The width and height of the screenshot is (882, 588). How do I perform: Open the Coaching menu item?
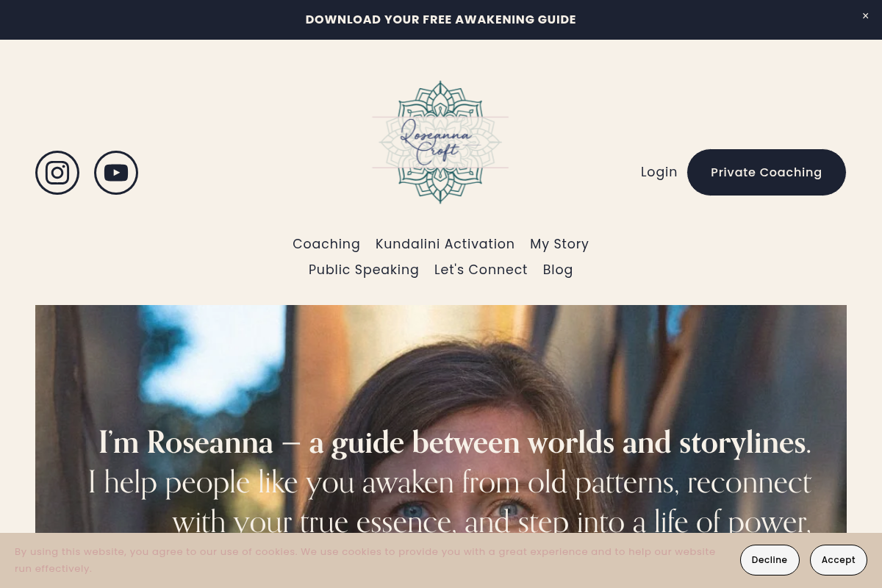(326, 244)
